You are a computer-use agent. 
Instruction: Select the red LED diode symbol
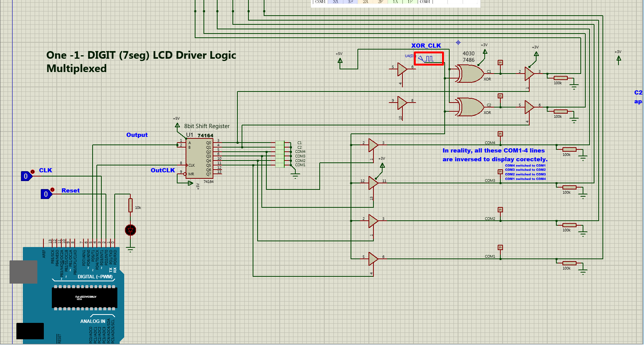click(x=130, y=230)
